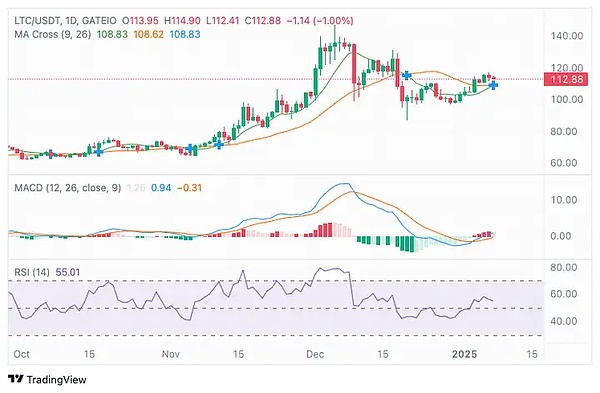Click the early November MA cross marker

[190, 148]
